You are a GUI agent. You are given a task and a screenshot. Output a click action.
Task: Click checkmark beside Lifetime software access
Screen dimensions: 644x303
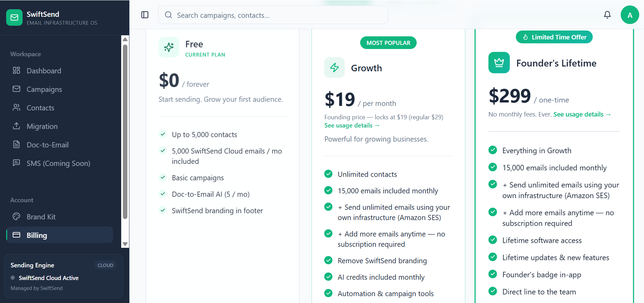point(493,240)
